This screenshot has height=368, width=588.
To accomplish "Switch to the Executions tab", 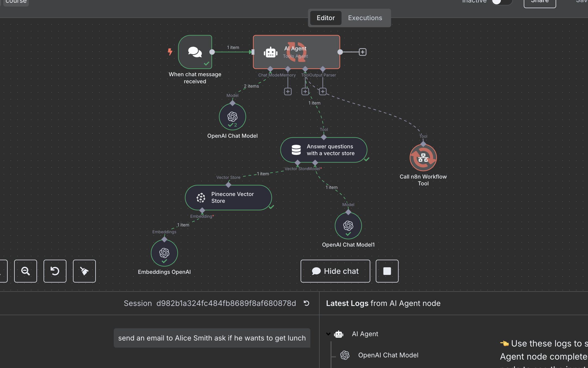I will tap(365, 18).
